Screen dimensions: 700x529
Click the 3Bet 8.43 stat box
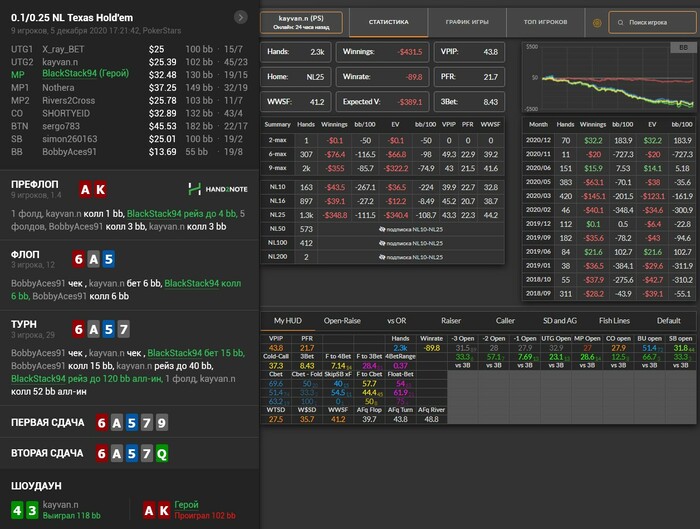tap(469, 102)
